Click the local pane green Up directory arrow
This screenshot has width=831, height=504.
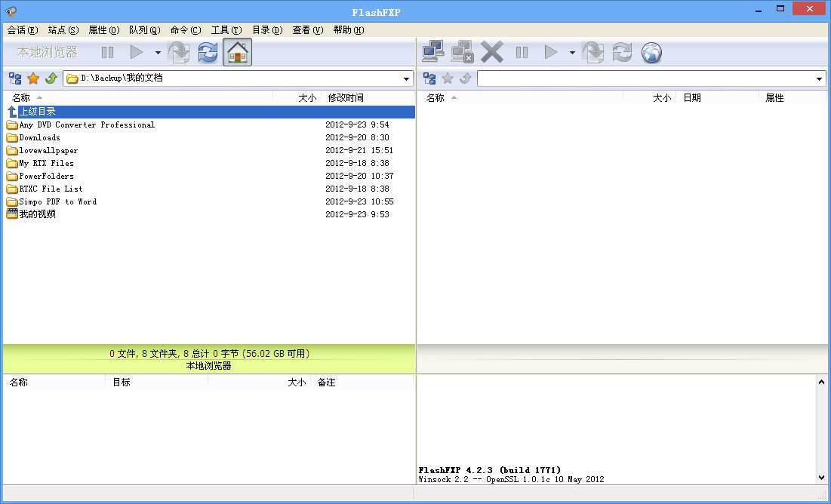[x=51, y=78]
